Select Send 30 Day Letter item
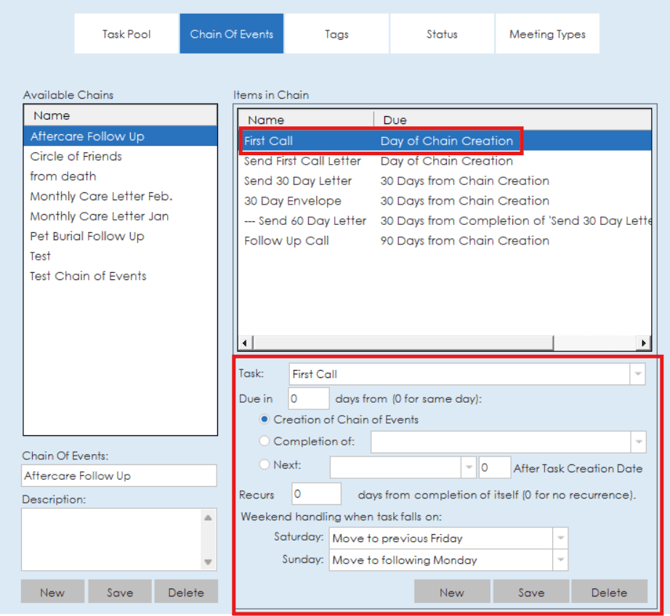670x616 pixels. coord(298,181)
